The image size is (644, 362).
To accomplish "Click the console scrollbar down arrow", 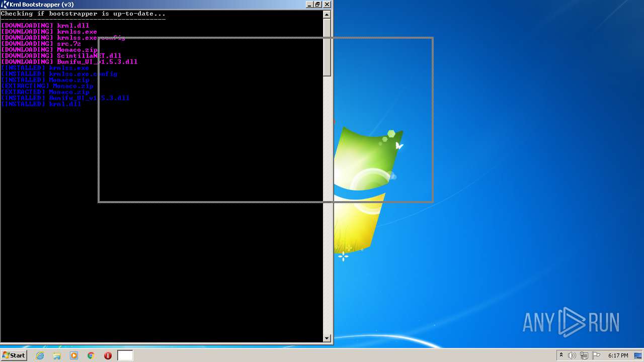I will (327, 338).
